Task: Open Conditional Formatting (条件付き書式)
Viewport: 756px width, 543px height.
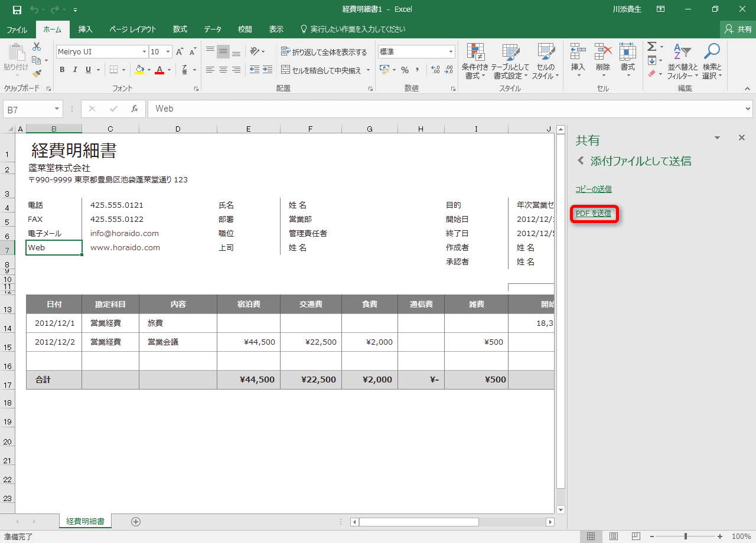Action: (x=475, y=61)
